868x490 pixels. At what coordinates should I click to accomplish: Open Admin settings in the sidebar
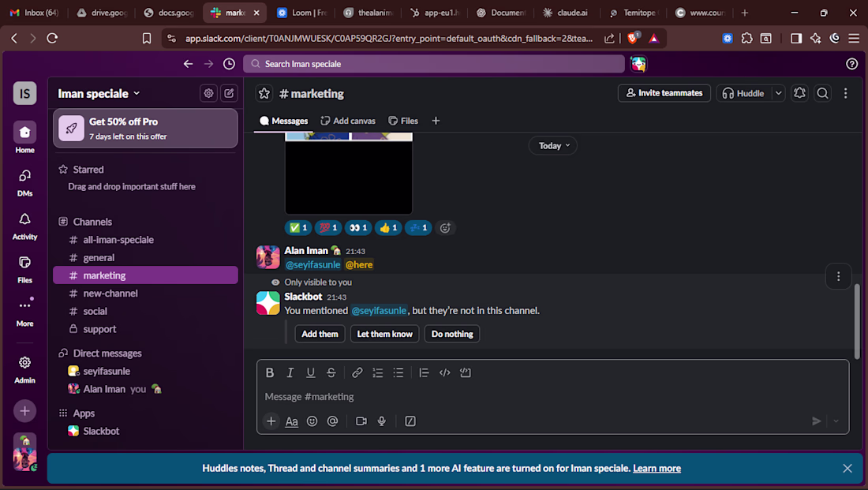[x=25, y=370]
